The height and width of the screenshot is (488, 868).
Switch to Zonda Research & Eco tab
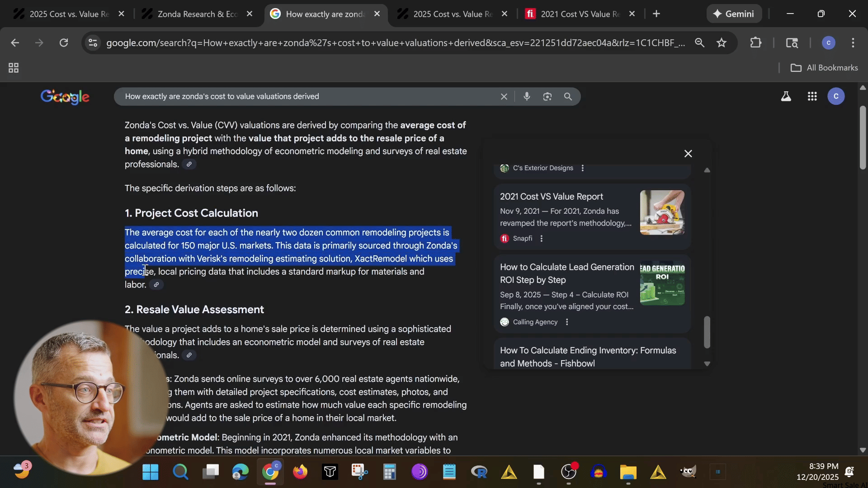click(197, 14)
